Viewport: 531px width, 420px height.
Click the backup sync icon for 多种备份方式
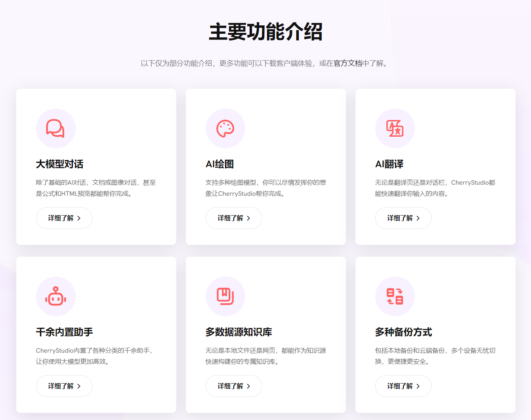pos(395,296)
